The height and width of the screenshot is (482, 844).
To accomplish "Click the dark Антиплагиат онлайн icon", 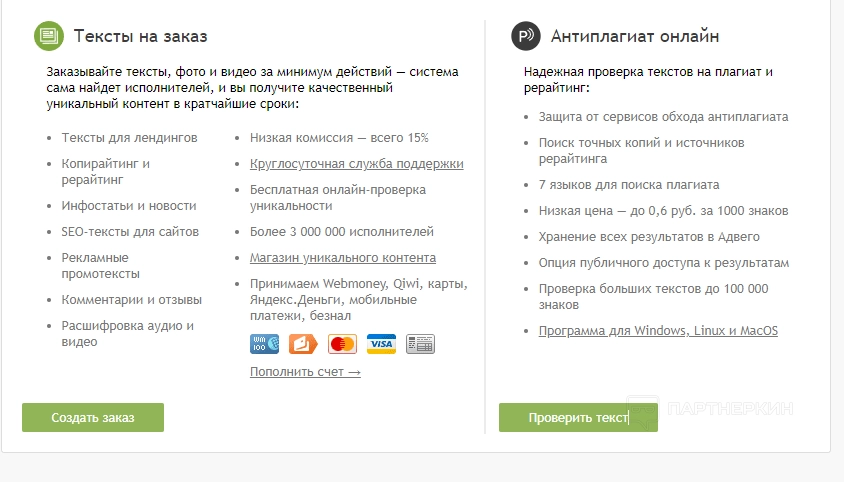I will 526,37.
